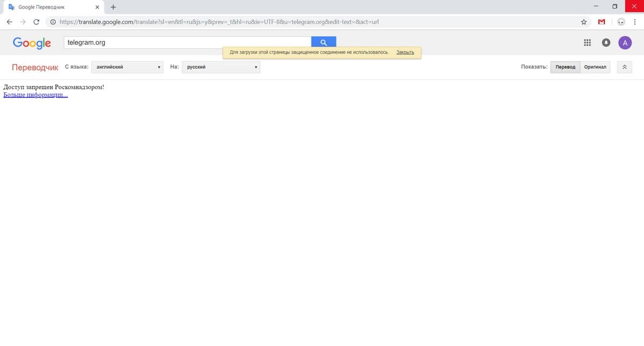Open the Больше информации link
This screenshot has width=644, height=346.
35,95
